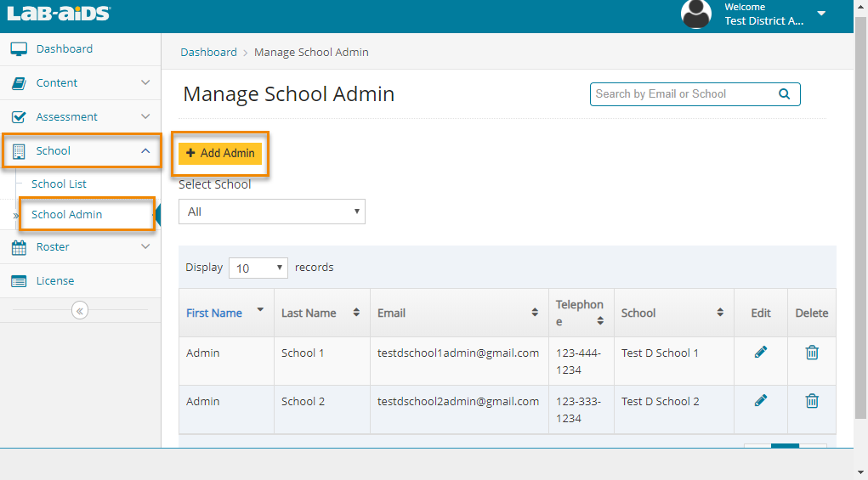The image size is (868, 480).
Task: Click the pencil edit icon for School 2 admin
Action: pos(761,400)
